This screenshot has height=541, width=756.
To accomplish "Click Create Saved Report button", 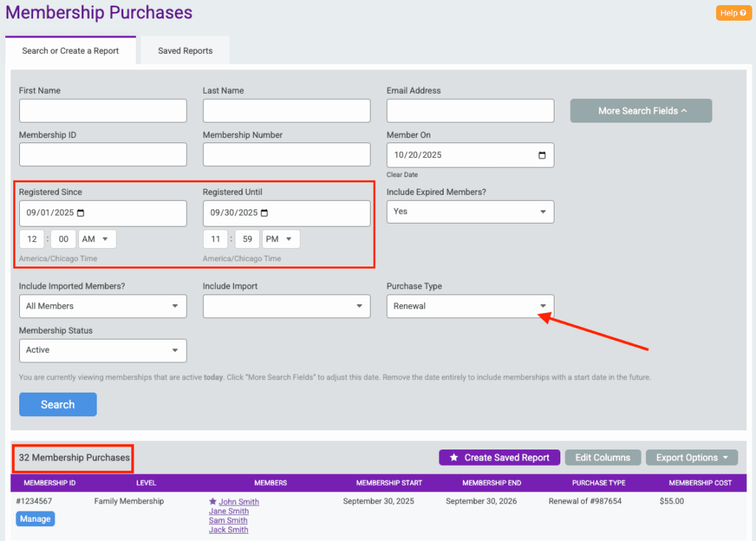I will pos(499,458).
